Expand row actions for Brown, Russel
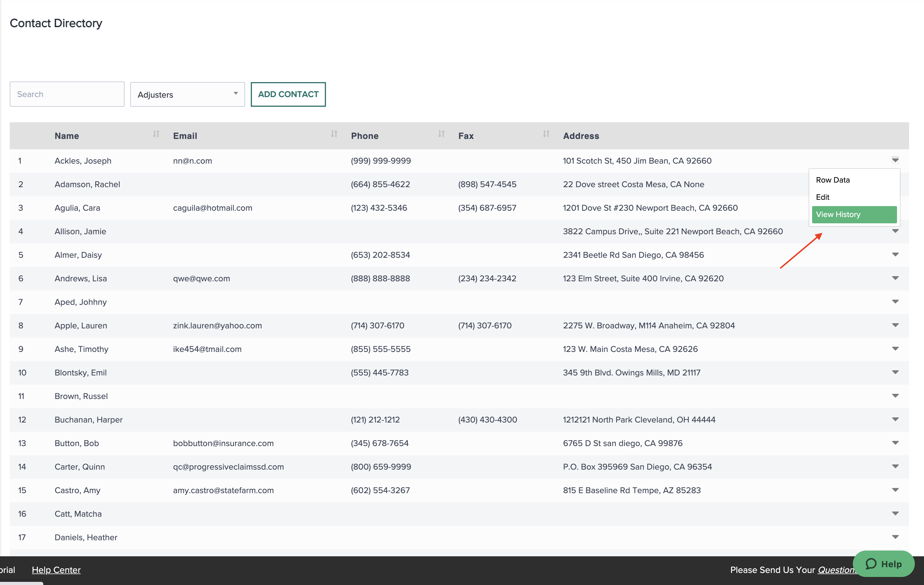The image size is (924, 585). [x=895, y=396]
